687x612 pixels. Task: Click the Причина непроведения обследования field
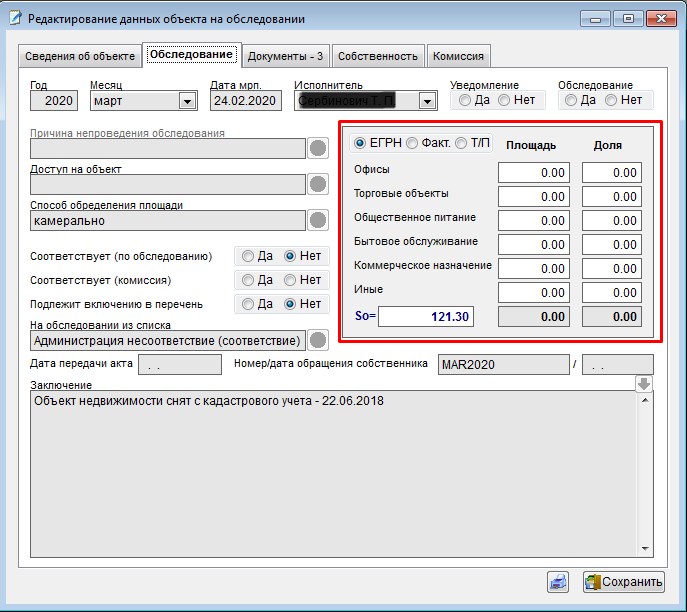[x=168, y=149]
